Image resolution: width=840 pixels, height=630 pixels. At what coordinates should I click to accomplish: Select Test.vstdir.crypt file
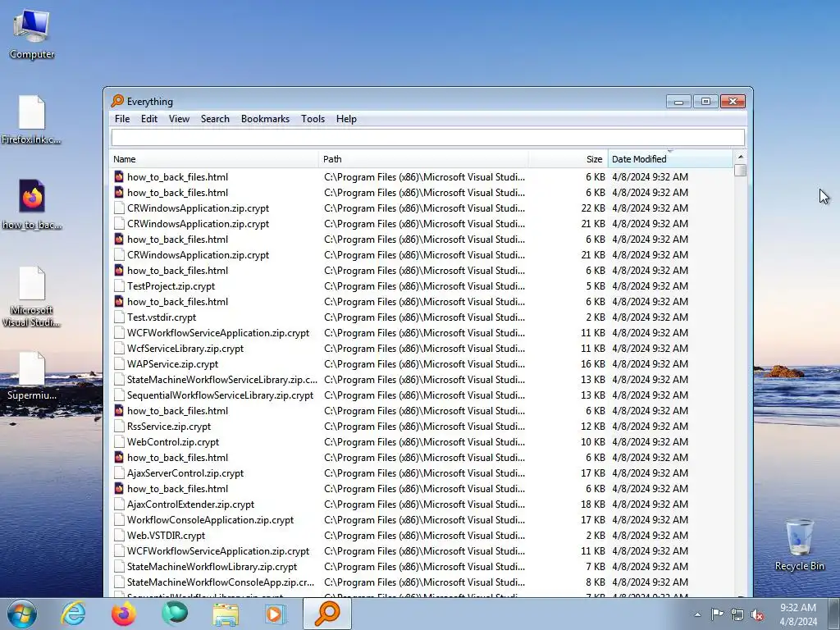pos(421,317)
